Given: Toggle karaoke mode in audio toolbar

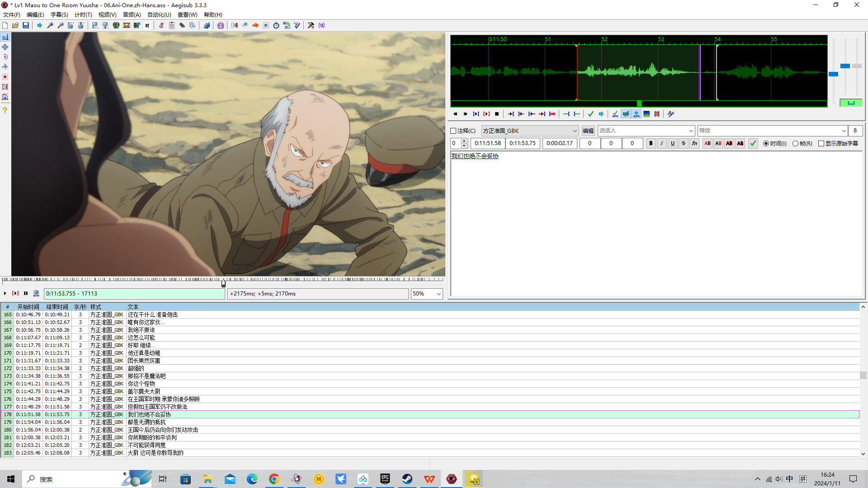Looking at the screenshot, I should [x=671, y=114].
